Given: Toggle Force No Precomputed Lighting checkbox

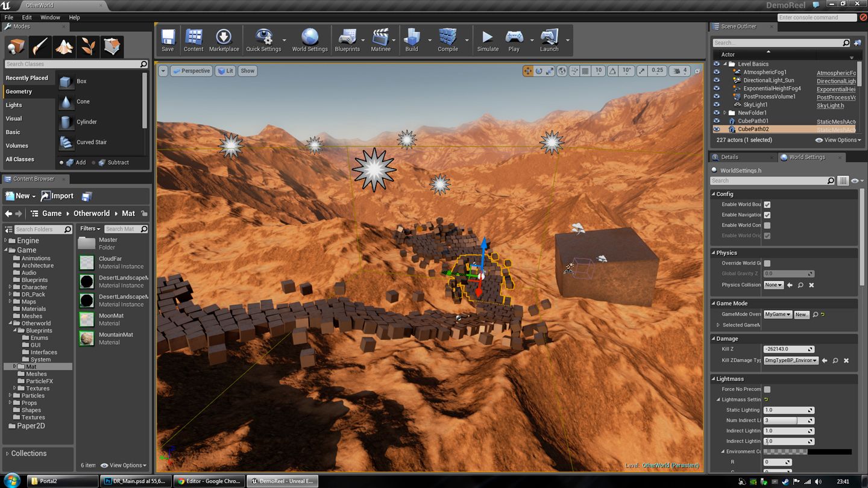Looking at the screenshot, I should click(x=767, y=389).
